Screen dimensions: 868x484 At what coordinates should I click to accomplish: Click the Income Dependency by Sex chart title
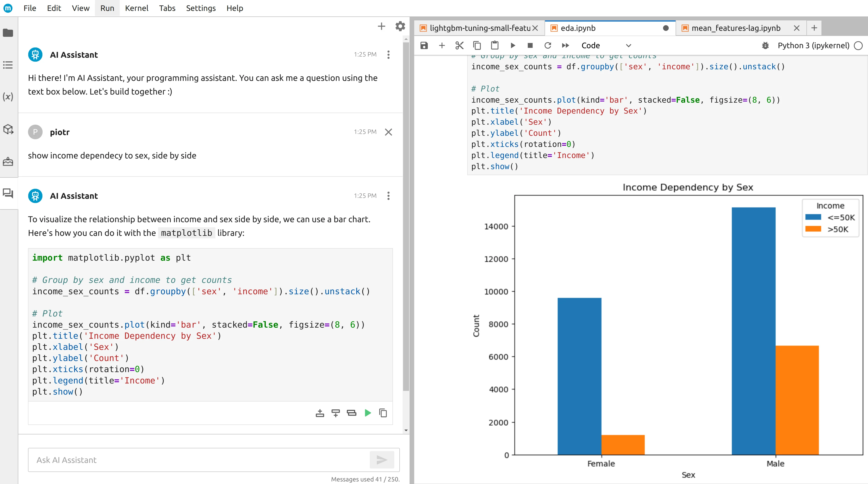click(688, 187)
